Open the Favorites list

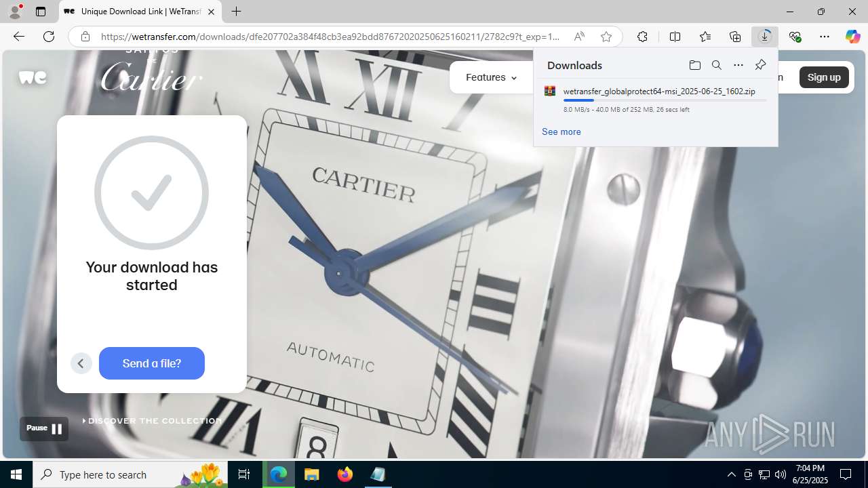pyautogui.click(x=705, y=37)
